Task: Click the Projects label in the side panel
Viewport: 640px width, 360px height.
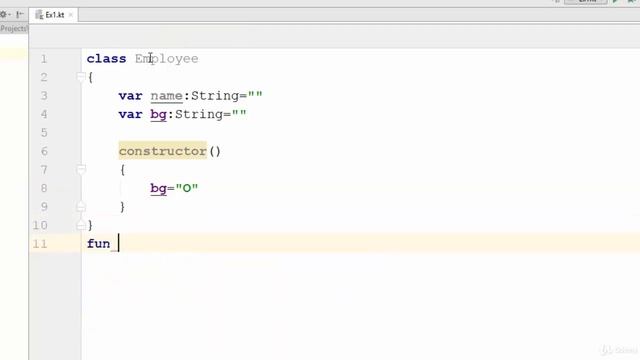Action: [14, 29]
